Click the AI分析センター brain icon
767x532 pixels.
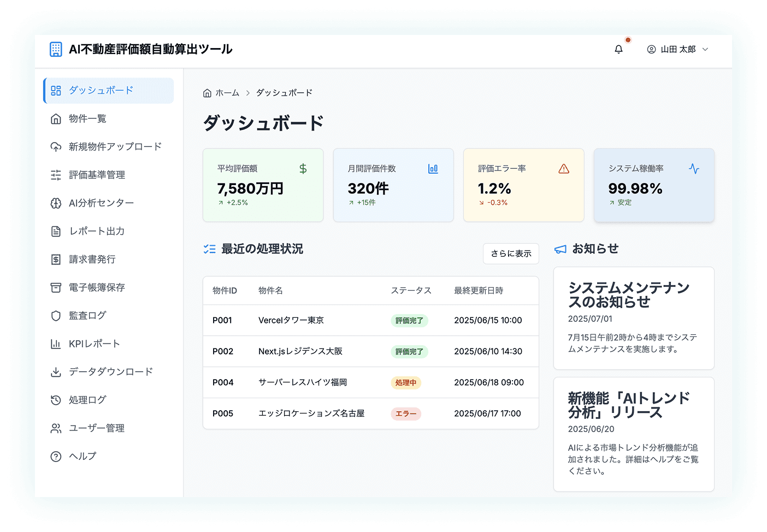[56, 203]
